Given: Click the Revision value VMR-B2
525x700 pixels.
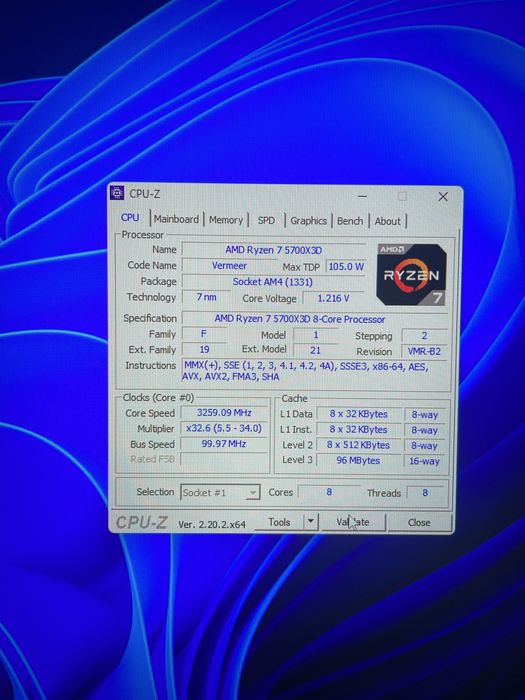Looking at the screenshot, I should (424, 351).
